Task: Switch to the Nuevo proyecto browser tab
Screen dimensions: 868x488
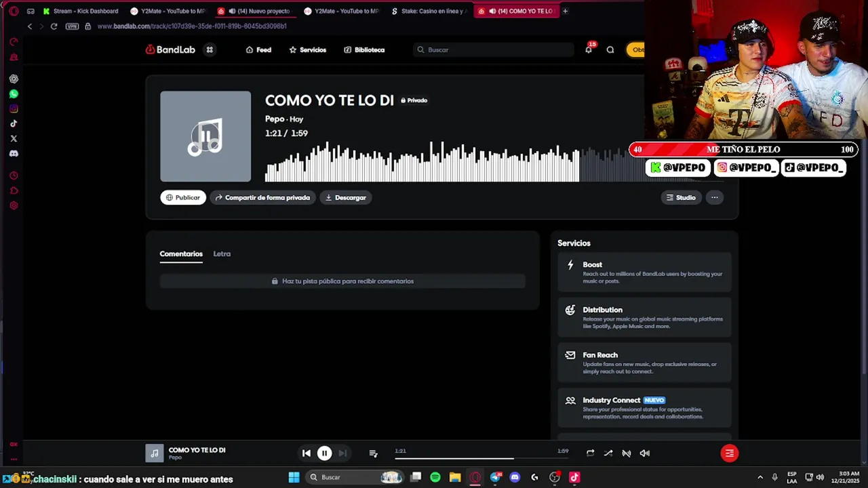Action: (x=257, y=11)
